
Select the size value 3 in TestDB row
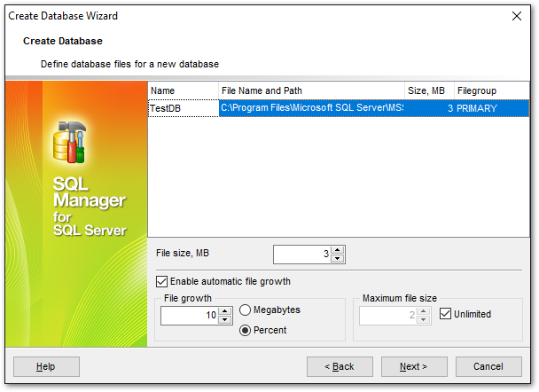coord(429,108)
